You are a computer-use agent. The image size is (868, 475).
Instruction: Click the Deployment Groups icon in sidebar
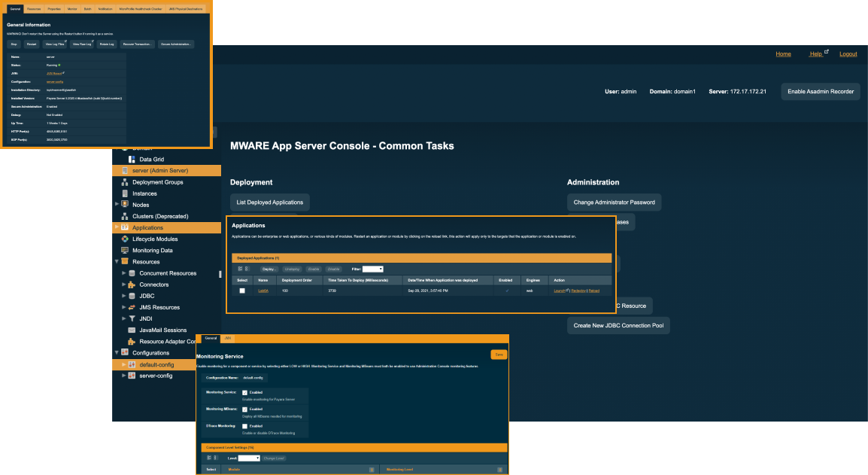[125, 182]
